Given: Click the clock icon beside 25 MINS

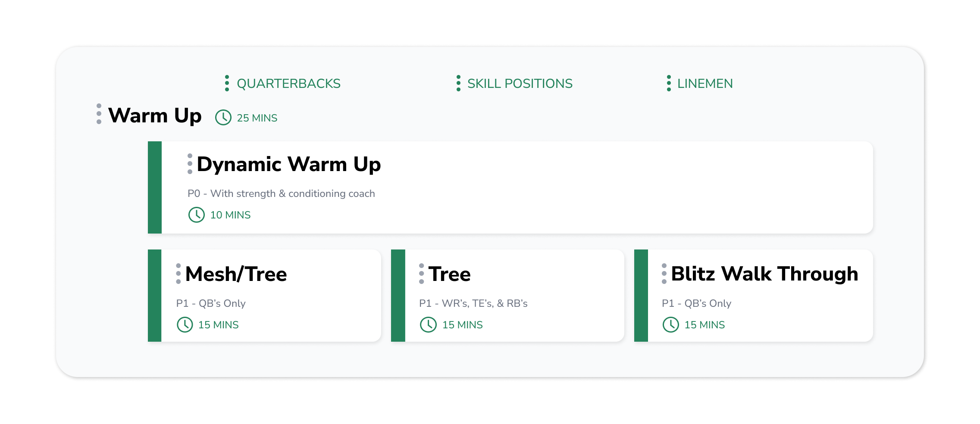Looking at the screenshot, I should point(223,118).
